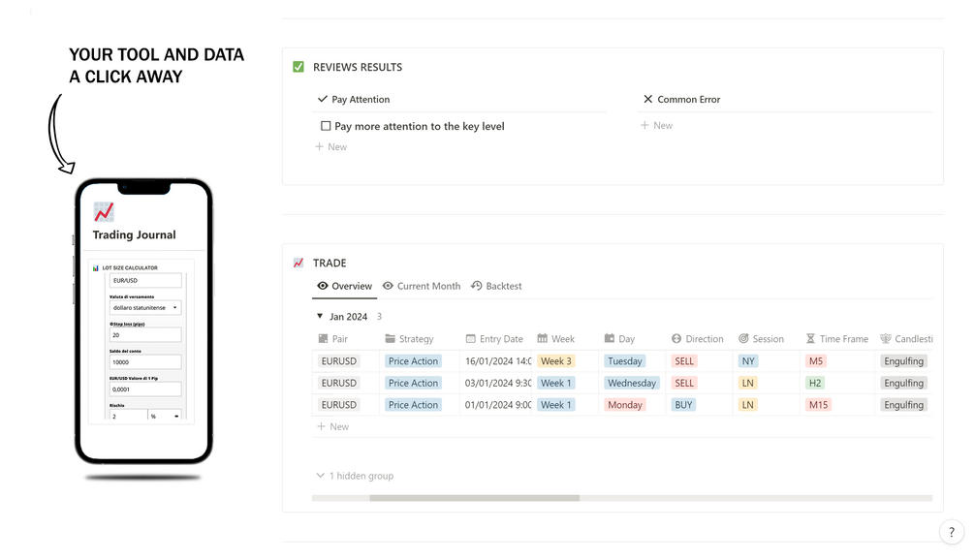
Task: Click the green checkmark Reviews Results icon
Action: (298, 67)
